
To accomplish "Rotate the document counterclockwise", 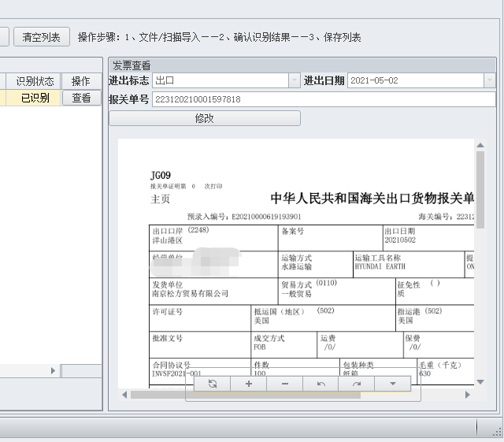I will tap(321, 384).
